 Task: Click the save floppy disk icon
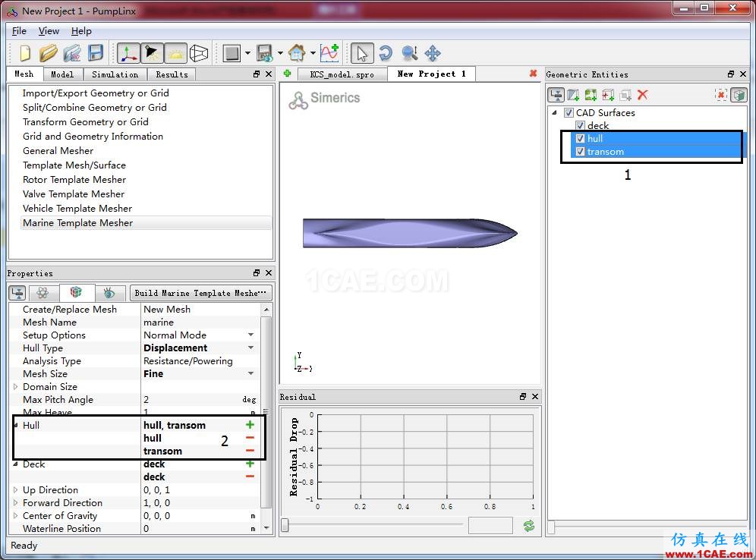coord(96,53)
